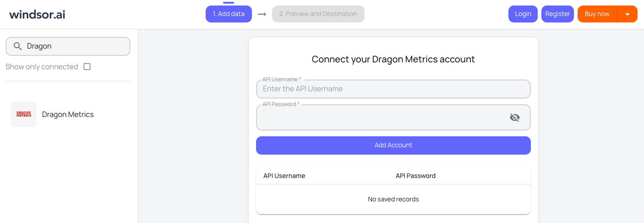The image size is (644, 223).
Task: Go to '2. Preview and Destination' step
Action: [x=318, y=14]
